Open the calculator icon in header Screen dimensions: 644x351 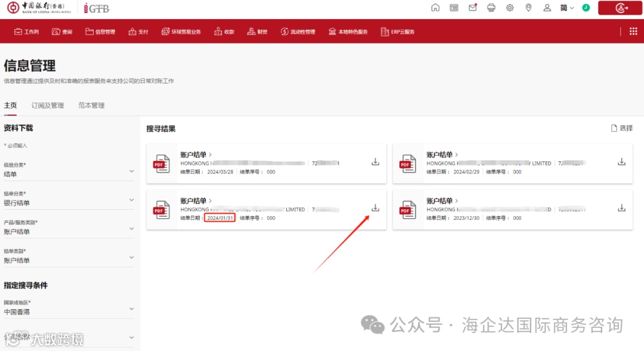pos(454,8)
